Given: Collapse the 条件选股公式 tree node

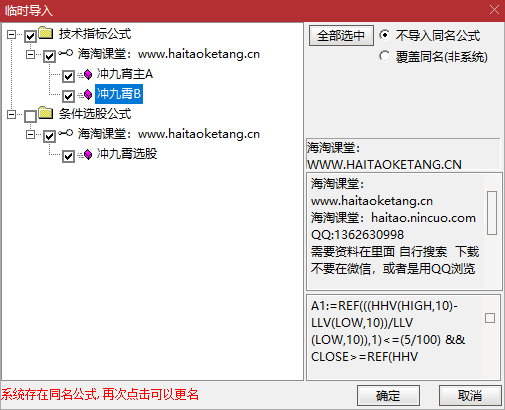Looking at the screenshot, I should tap(11, 114).
